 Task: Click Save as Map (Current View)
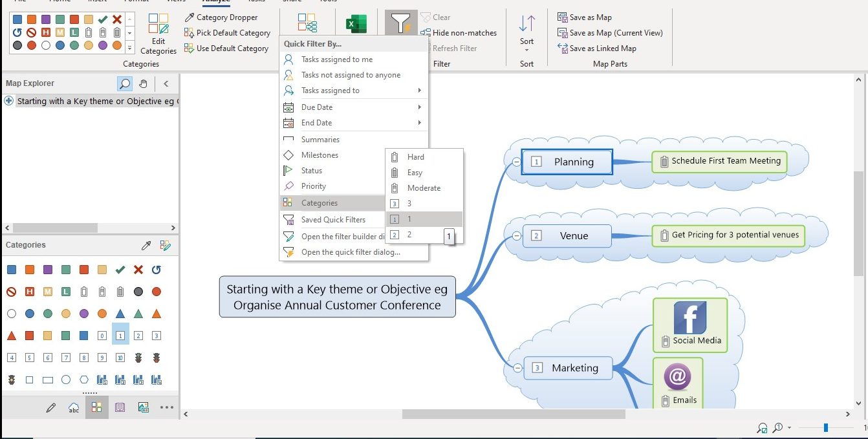pos(610,33)
